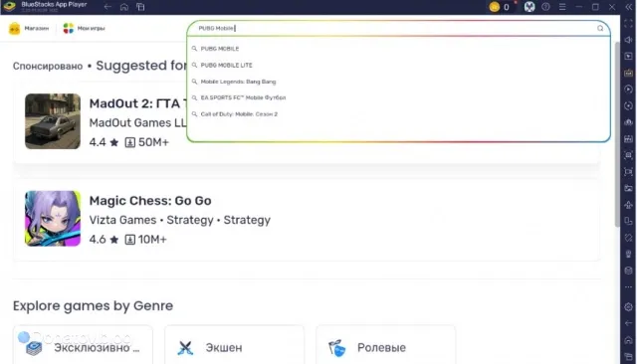
Task: Open the Magic Chess: Go Go thumbnail
Action: (x=53, y=219)
